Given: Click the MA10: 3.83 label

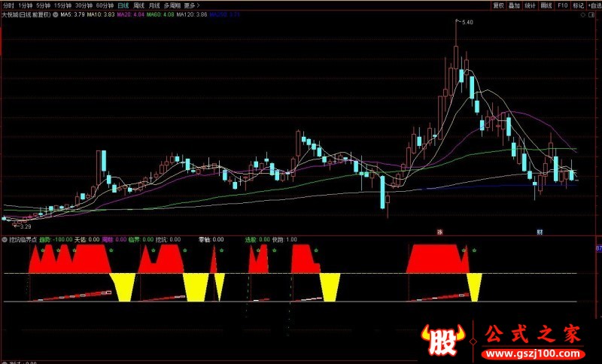Looking at the screenshot, I should pyautogui.click(x=101, y=15).
